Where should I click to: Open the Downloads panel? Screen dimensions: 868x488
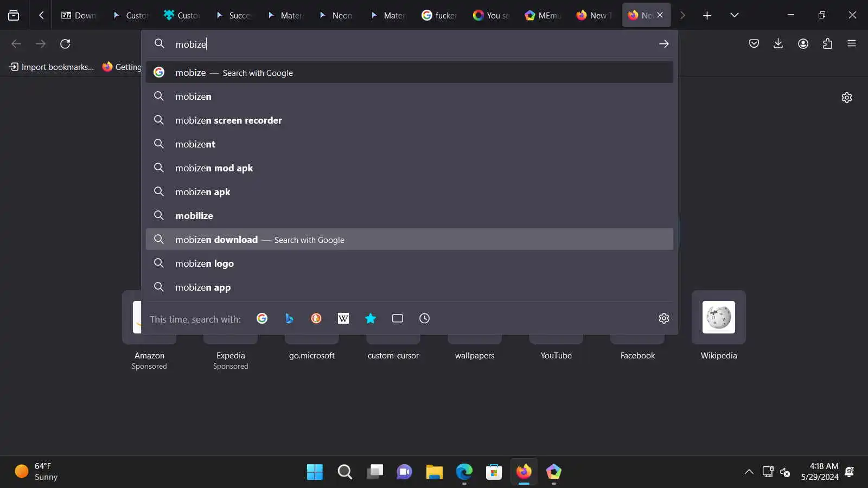pos(778,44)
